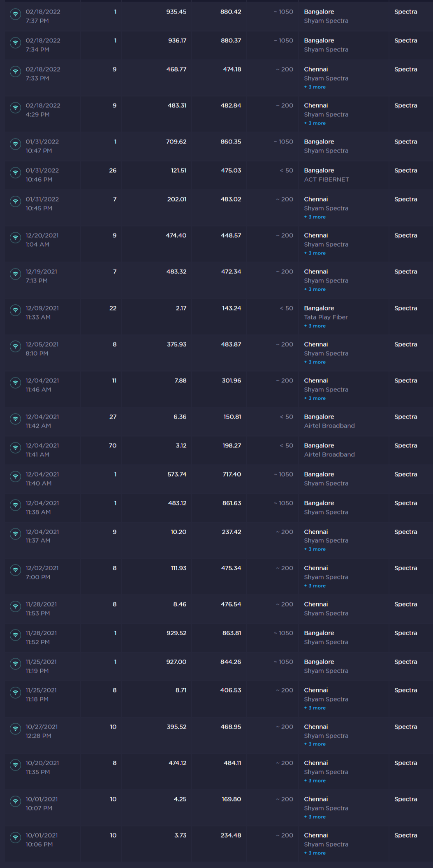Viewport: 433px width, 868px height.
Task: Select download value 935.45
Action: click(176, 12)
